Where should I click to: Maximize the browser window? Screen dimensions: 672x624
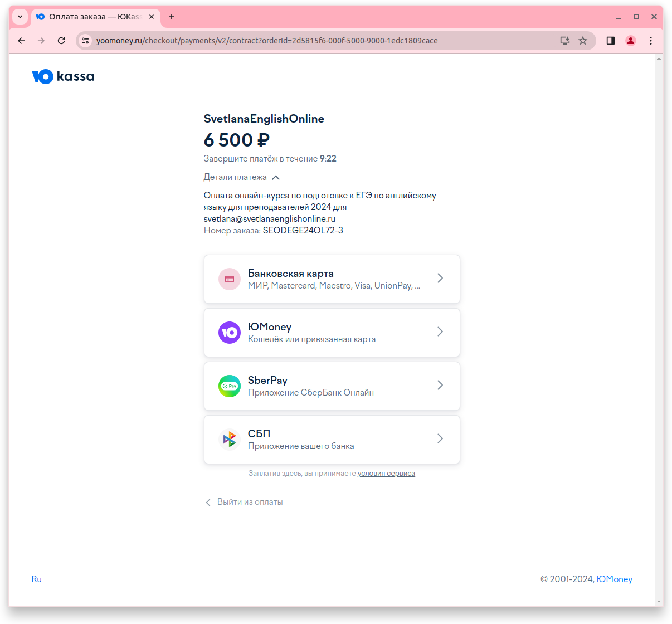pyautogui.click(x=636, y=17)
